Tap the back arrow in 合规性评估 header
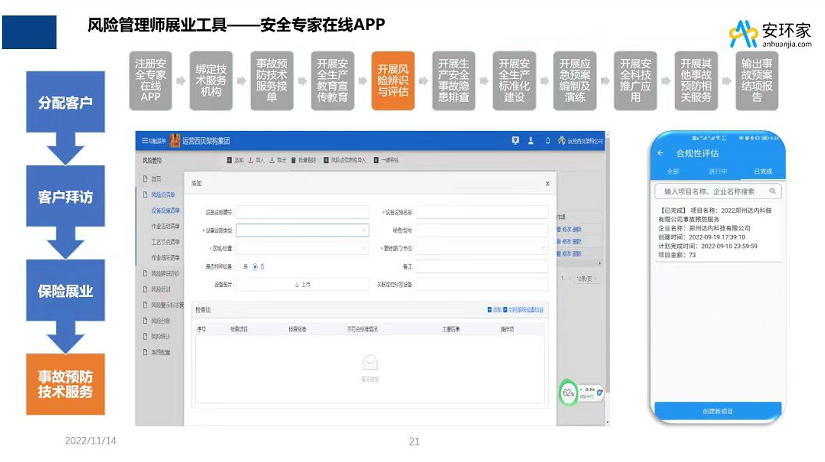Image resolution: width=825 pixels, height=462 pixels. 660,153
